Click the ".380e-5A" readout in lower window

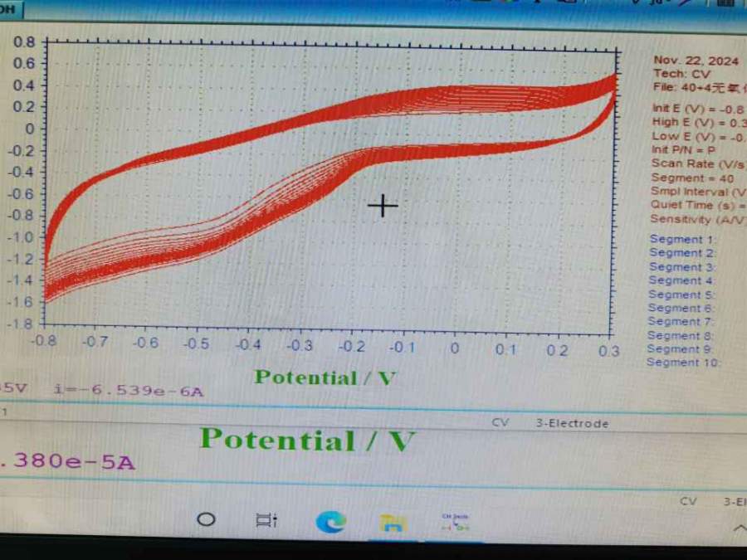(68, 461)
